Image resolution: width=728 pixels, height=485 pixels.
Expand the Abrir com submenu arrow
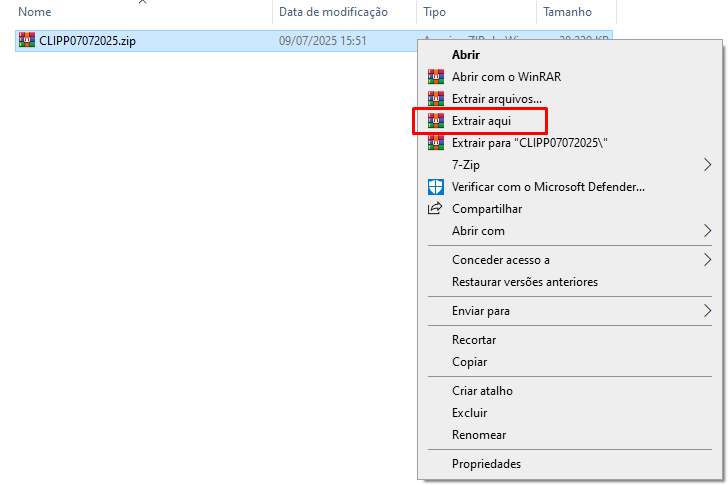coord(708,231)
